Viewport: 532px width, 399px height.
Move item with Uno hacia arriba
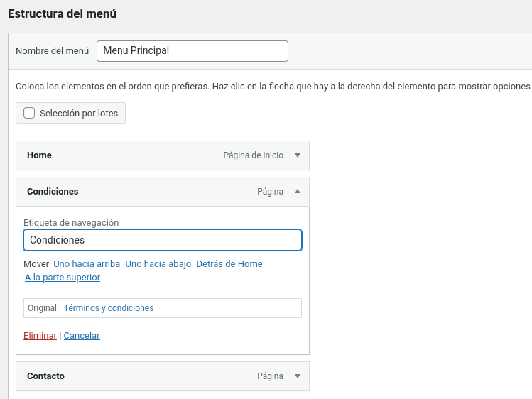point(87,263)
